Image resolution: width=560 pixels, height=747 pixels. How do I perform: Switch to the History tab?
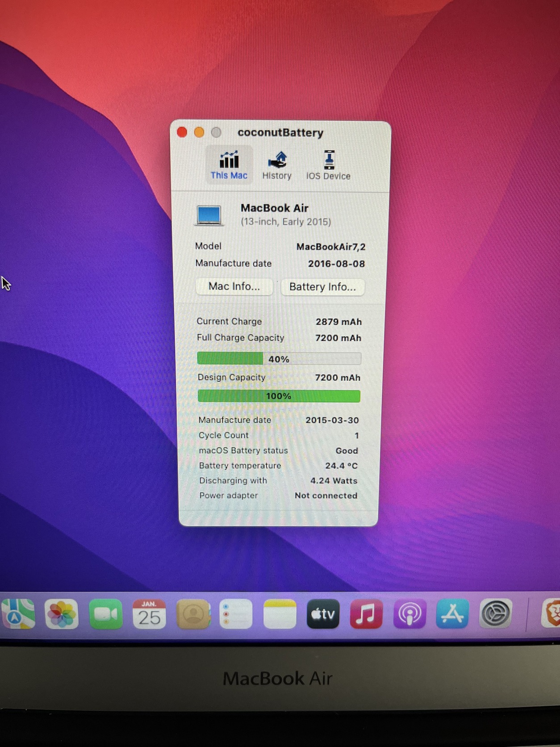pyautogui.click(x=277, y=165)
